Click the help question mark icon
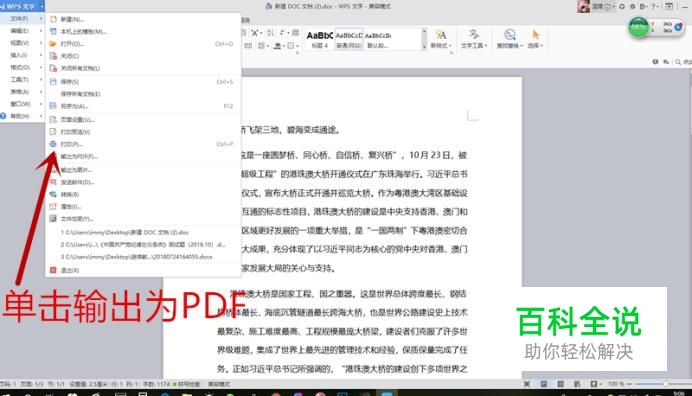Screen dimensions: 692x396 tap(655, 7)
